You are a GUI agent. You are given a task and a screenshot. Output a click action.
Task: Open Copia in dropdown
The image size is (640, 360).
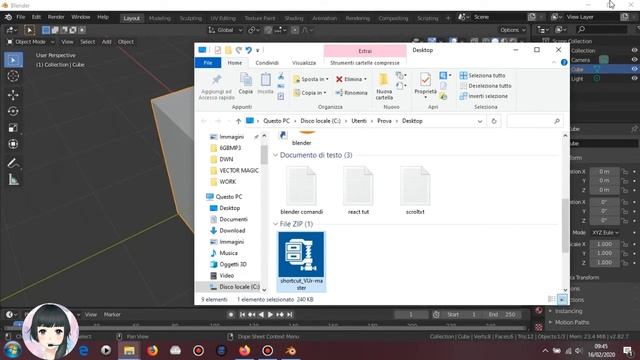[x=310, y=93]
